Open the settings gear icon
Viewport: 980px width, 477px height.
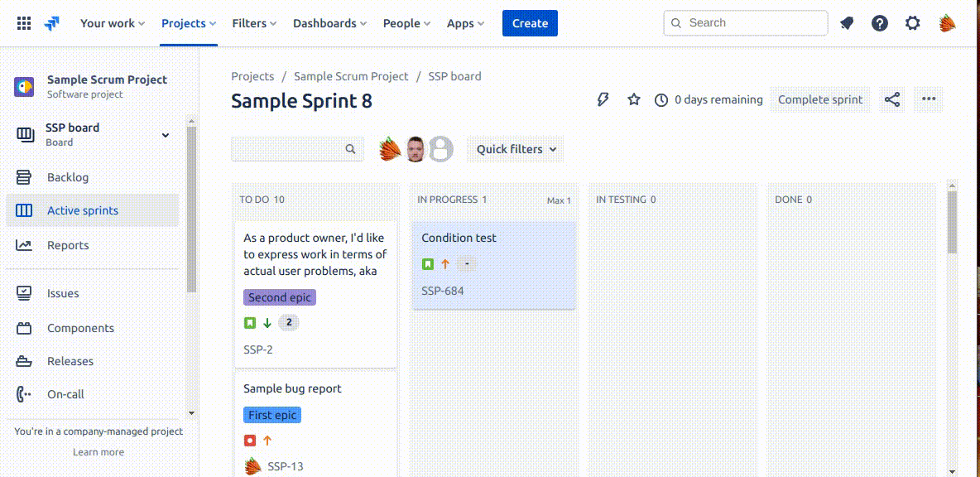912,23
